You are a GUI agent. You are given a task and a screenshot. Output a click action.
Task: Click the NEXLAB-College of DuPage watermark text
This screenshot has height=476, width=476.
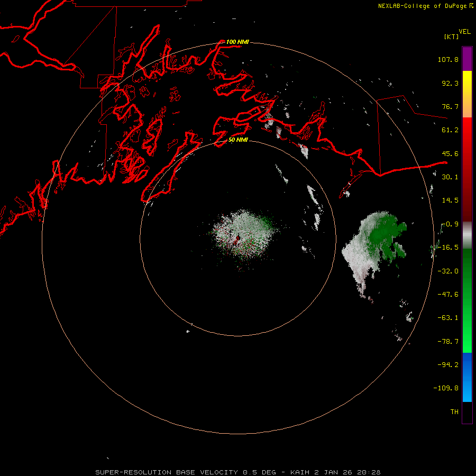coord(425,6)
